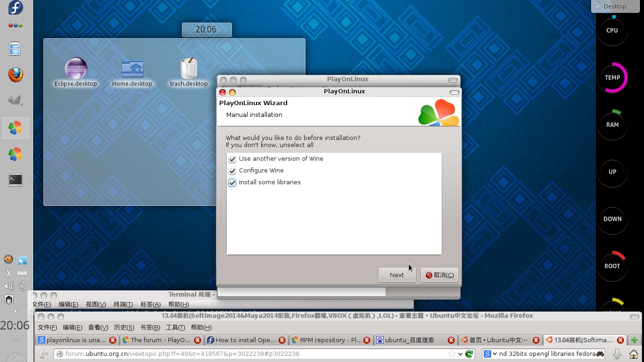Click the network connection tray icon

[x=8, y=299]
